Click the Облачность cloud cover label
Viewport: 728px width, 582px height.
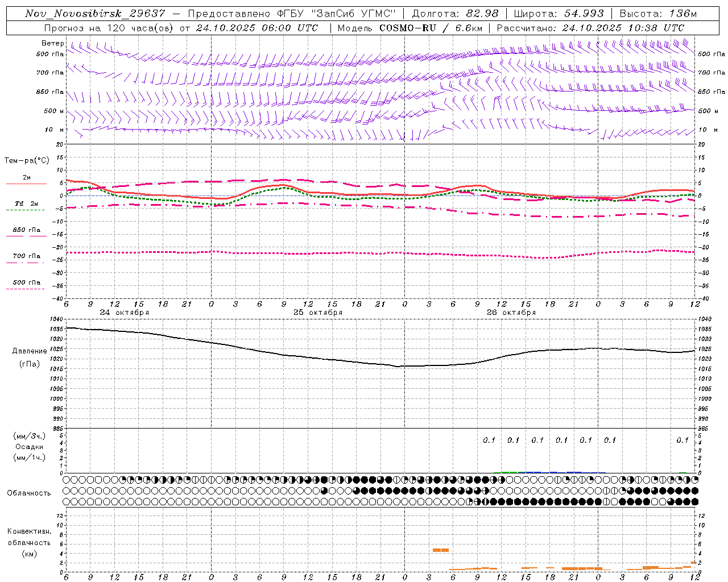pyautogui.click(x=29, y=493)
